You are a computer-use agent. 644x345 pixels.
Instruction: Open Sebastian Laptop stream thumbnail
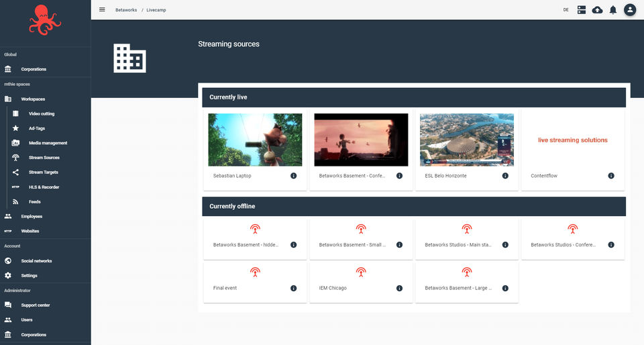click(x=255, y=140)
